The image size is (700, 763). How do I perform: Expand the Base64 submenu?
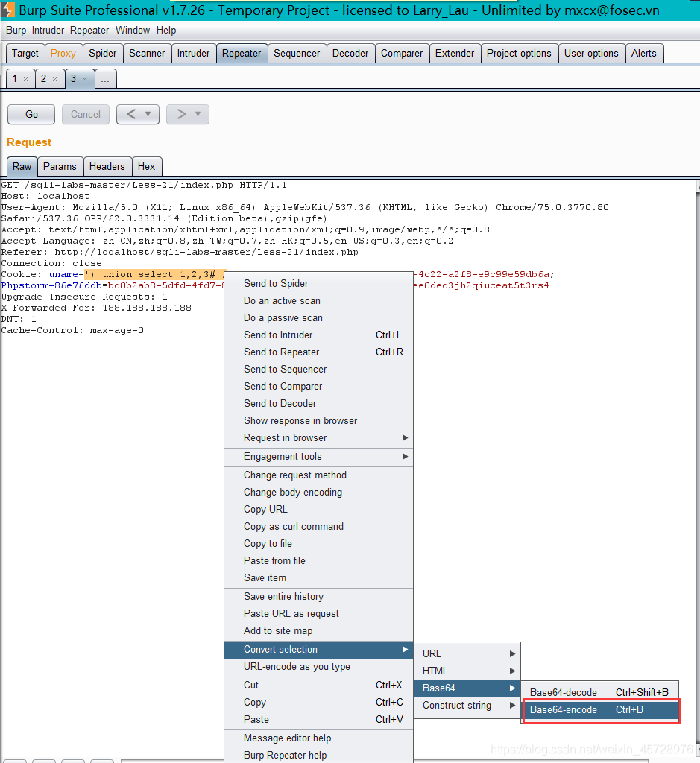coord(467,688)
